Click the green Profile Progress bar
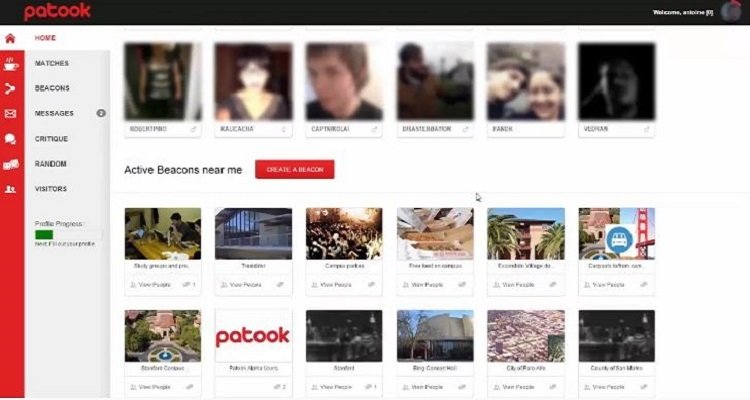Screen dimensions: 750x400 click(44, 235)
